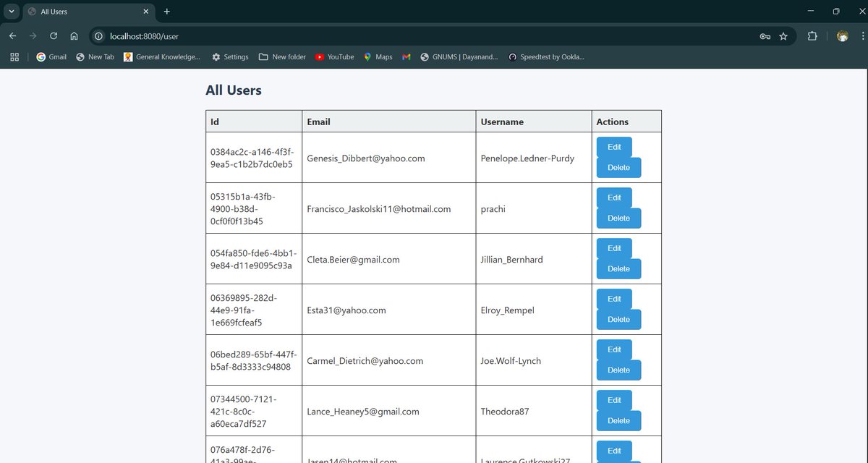The height and width of the screenshot is (463, 868).
Task: Open the site information icon in address bar
Action: (x=99, y=36)
